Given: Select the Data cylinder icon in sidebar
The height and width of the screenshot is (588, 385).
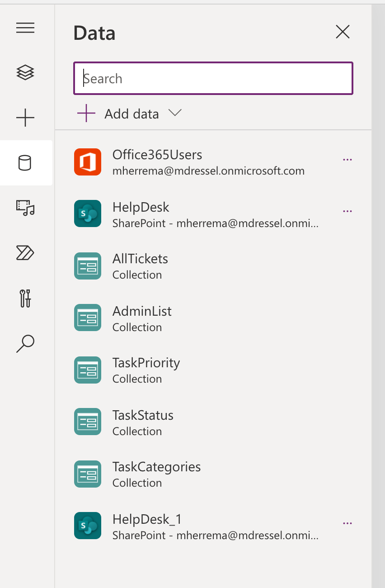Looking at the screenshot, I should coord(25,163).
